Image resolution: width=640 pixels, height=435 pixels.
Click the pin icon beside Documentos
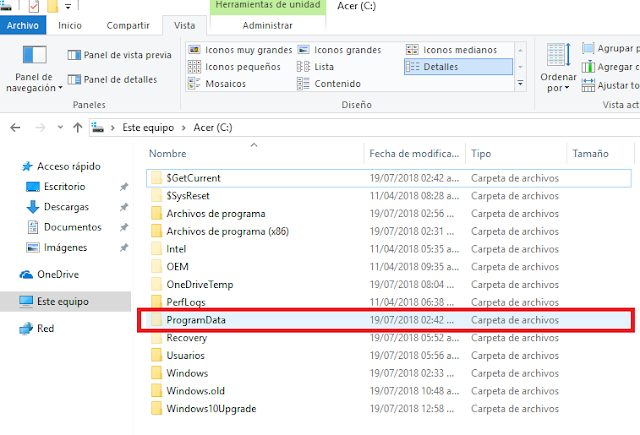click(124, 227)
